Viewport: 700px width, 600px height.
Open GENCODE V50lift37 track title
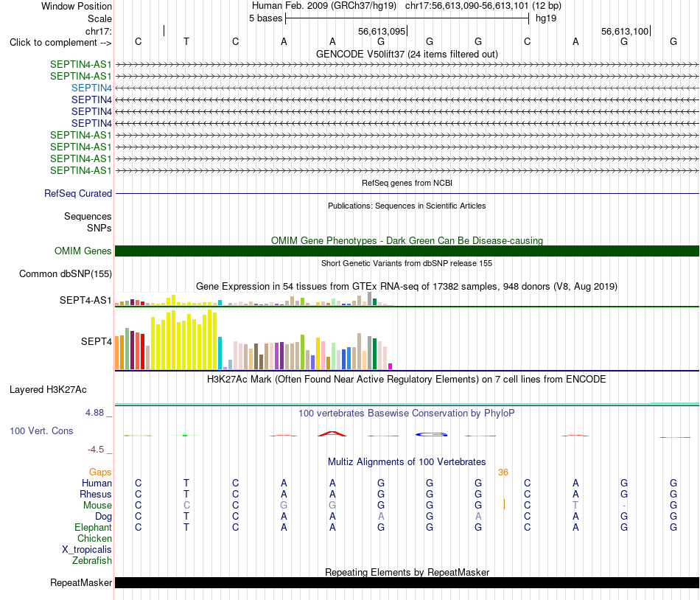tap(407, 54)
